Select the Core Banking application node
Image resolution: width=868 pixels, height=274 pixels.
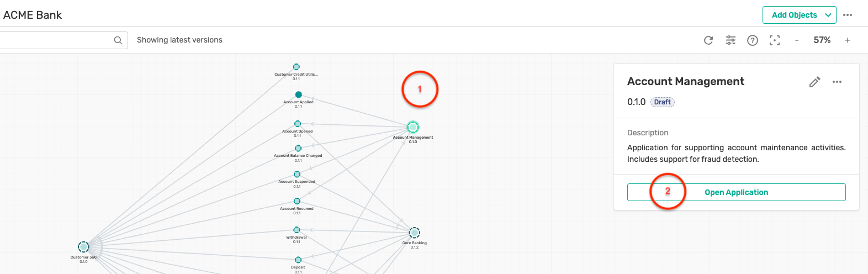[415, 233]
